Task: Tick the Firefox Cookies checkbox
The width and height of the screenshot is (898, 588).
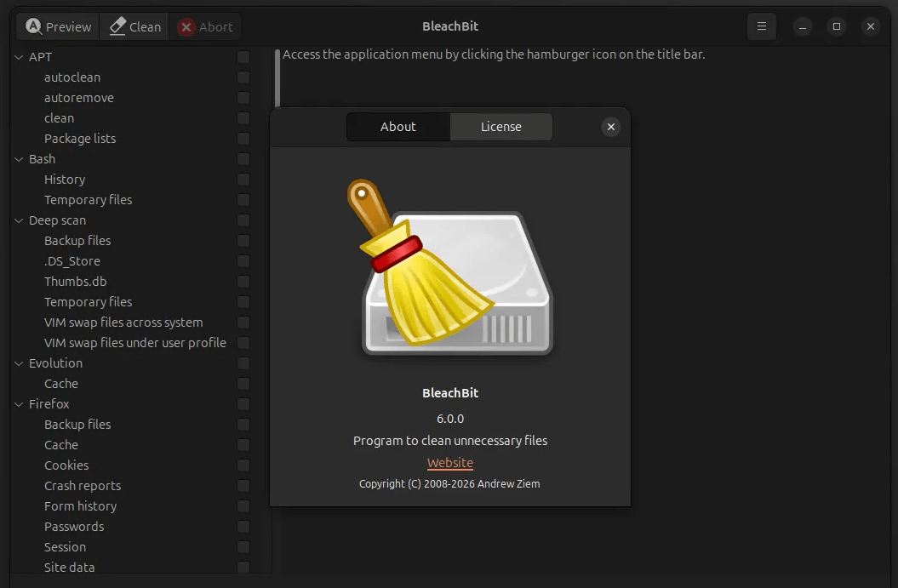Action: point(243,465)
